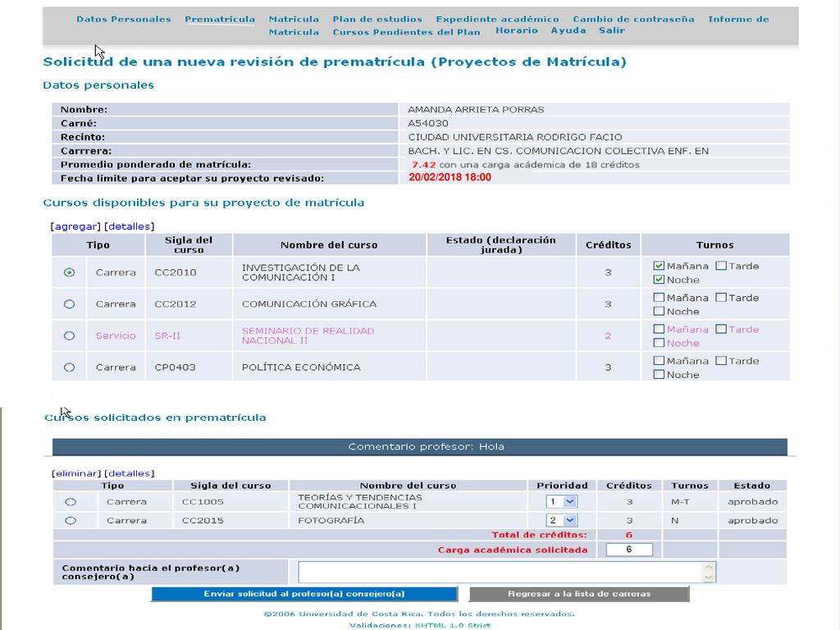This screenshot has width=840, height=630.
Task: Click Comentario profesor: Hola bar
Action: coord(420,447)
